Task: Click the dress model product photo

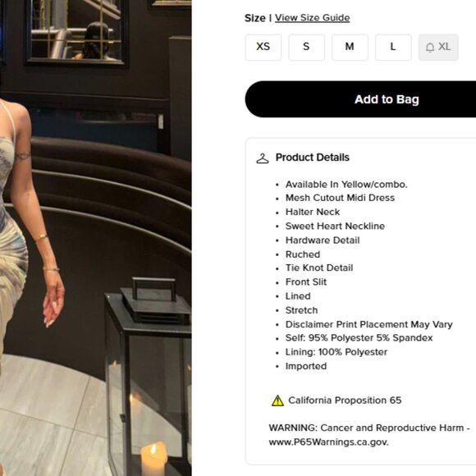Action: tap(96, 238)
